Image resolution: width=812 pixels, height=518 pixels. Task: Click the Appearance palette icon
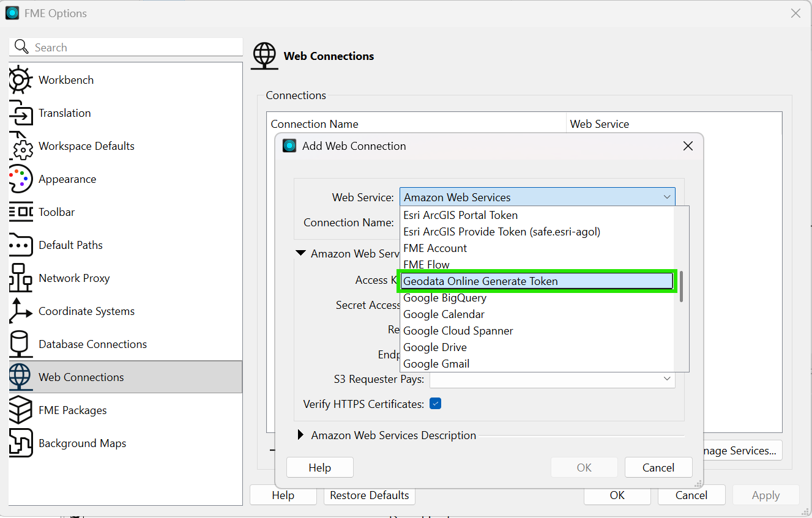(20, 179)
